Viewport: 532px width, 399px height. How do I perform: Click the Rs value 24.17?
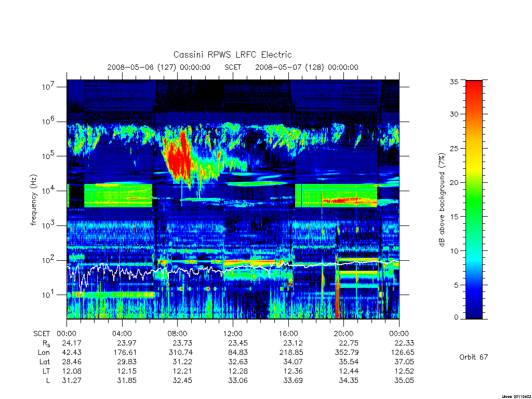tap(72, 343)
